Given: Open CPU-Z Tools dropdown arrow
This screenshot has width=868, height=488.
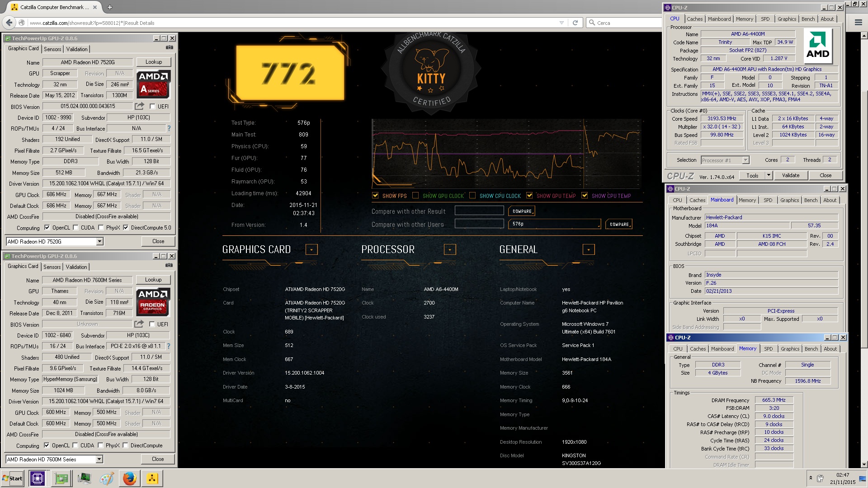Looking at the screenshot, I should [x=768, y=175].
